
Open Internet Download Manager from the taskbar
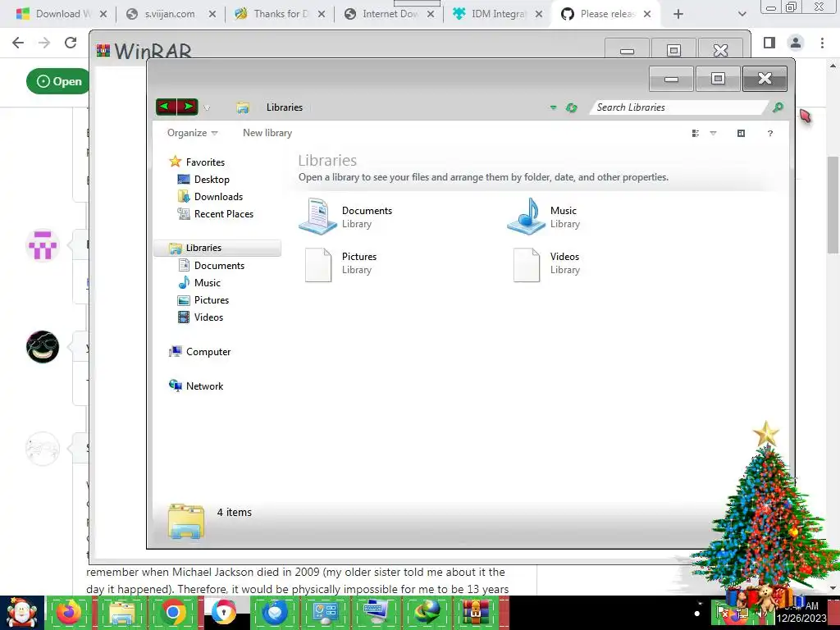click(x=428, y=612)
